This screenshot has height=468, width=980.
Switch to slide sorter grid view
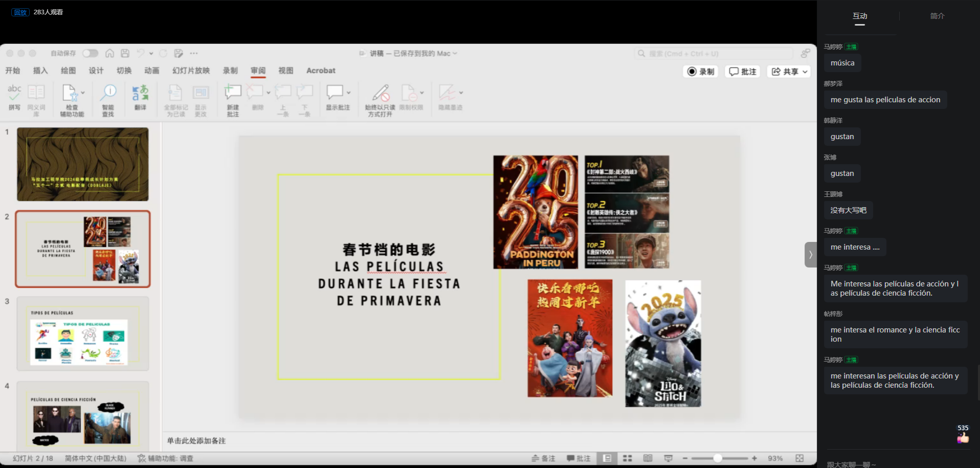click(x=628, y=458)
